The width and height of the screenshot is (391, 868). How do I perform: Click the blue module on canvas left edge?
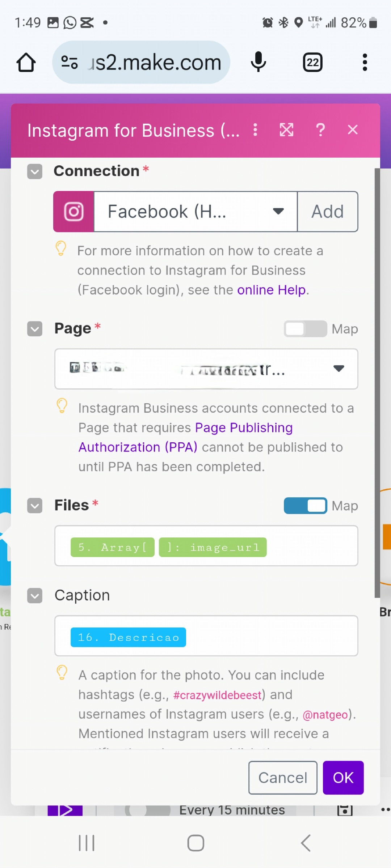[x=5, y=537]
